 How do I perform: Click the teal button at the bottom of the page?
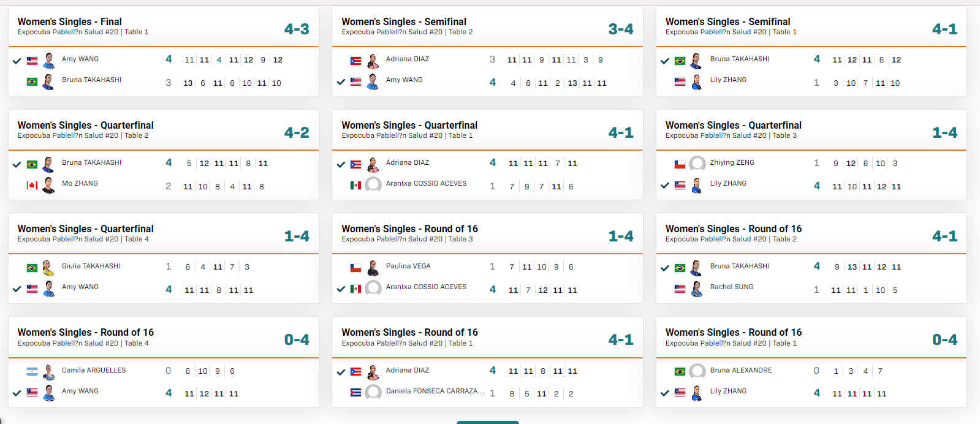(x=488, y=422)
